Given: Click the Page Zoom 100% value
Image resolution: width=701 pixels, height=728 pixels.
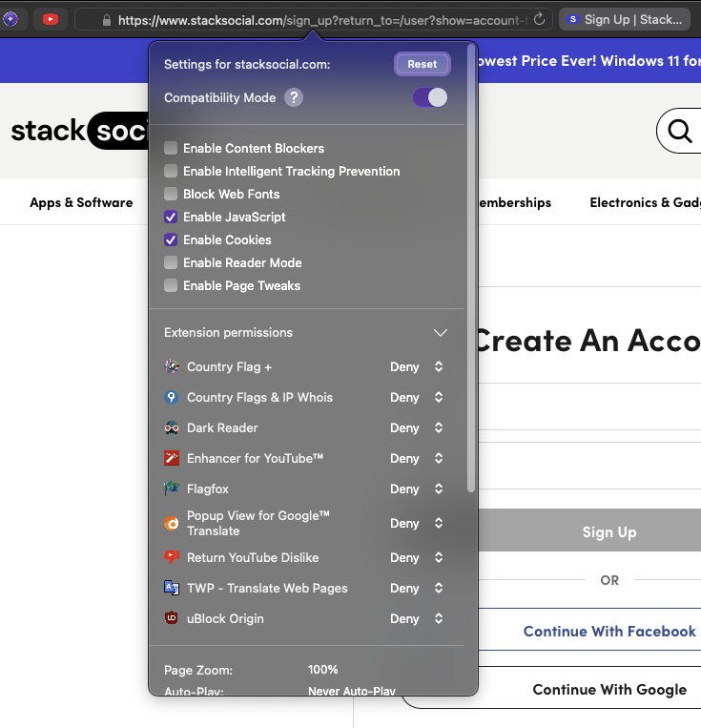Looking at the screenshot, I should (322, 670).
